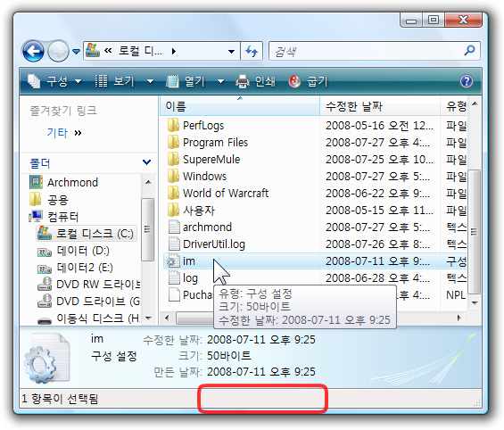This screenshot has height=430, width=504.
Task: Select 로컬 디스크 (C:) in tree
Action: 86,234
